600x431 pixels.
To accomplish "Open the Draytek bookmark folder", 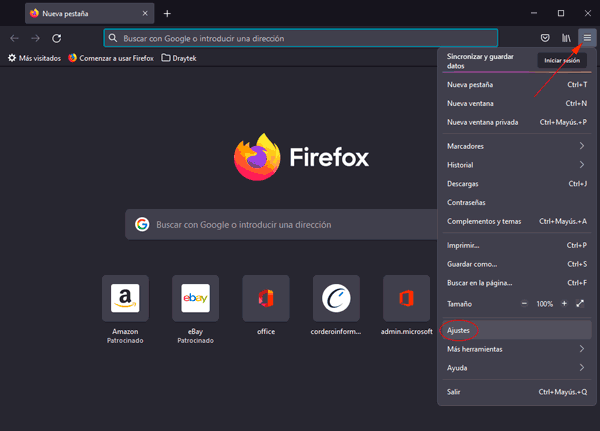I will (179, 58).
